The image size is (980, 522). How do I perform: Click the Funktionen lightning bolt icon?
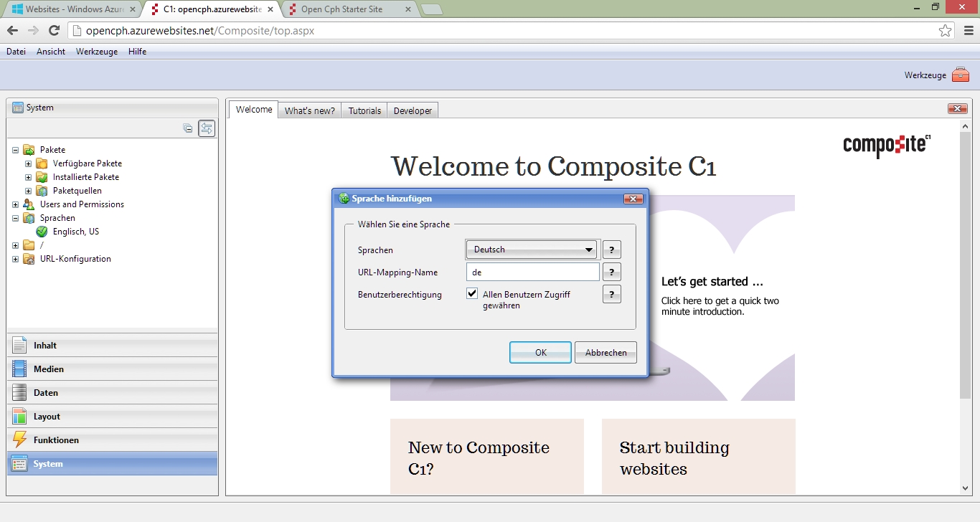tap(20, 440)
